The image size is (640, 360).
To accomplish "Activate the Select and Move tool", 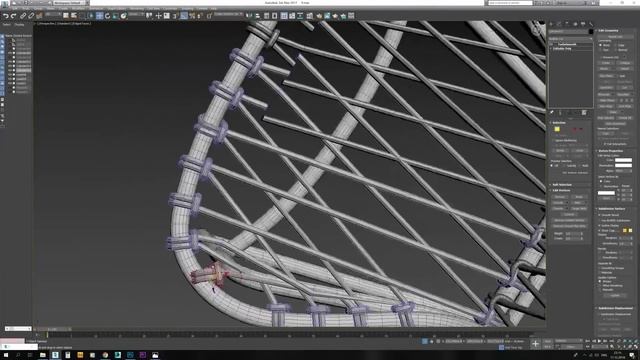I will coord(99,16).
